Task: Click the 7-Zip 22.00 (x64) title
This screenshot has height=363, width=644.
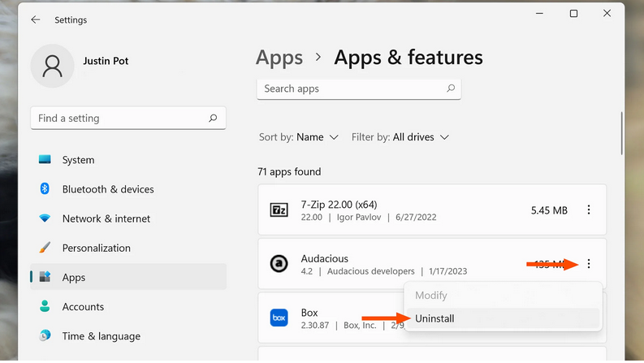Action: (x=339, y=205)
